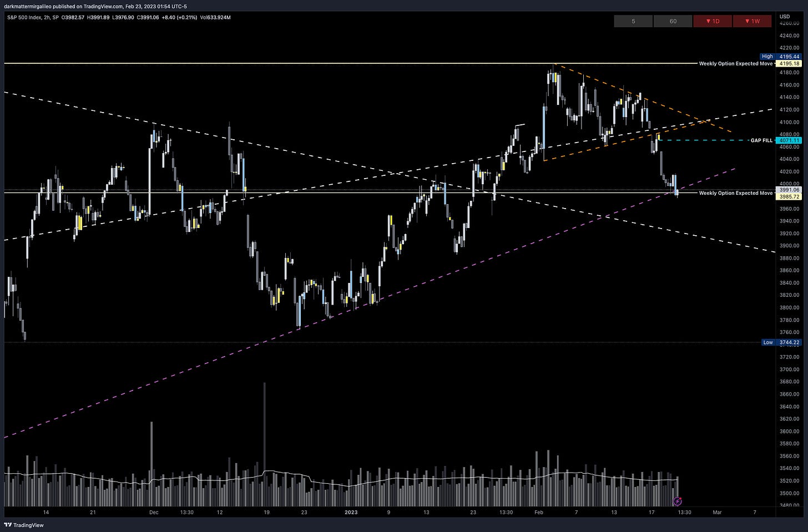Click the 2023 label on the time axis
The width and height of the screenshot is (808, 532).
click(351, 513)
